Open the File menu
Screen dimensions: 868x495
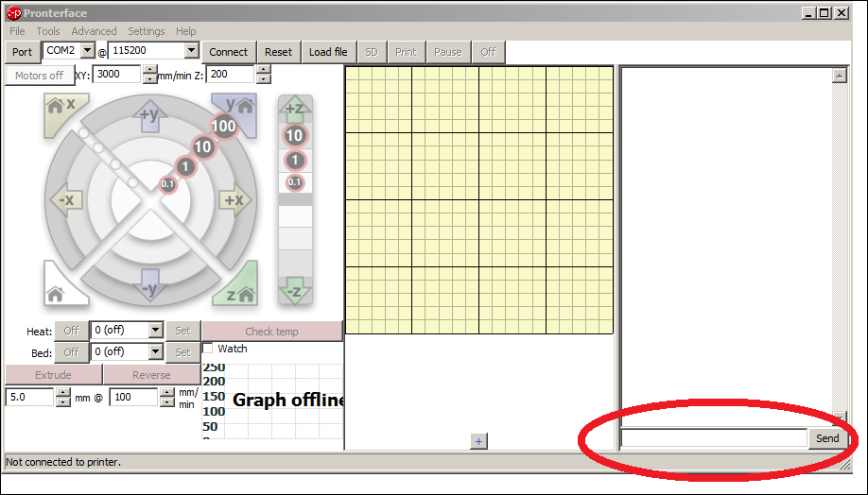tap(17, 31)
